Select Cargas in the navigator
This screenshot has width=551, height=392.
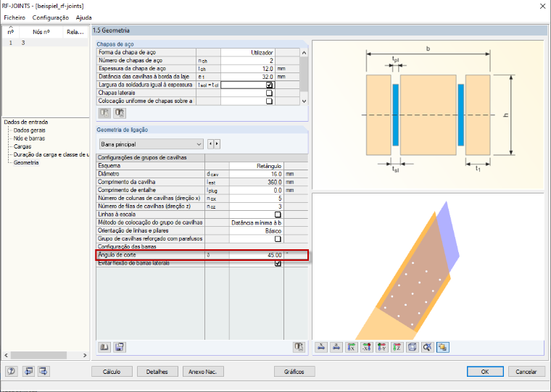[x=22, y=146]
